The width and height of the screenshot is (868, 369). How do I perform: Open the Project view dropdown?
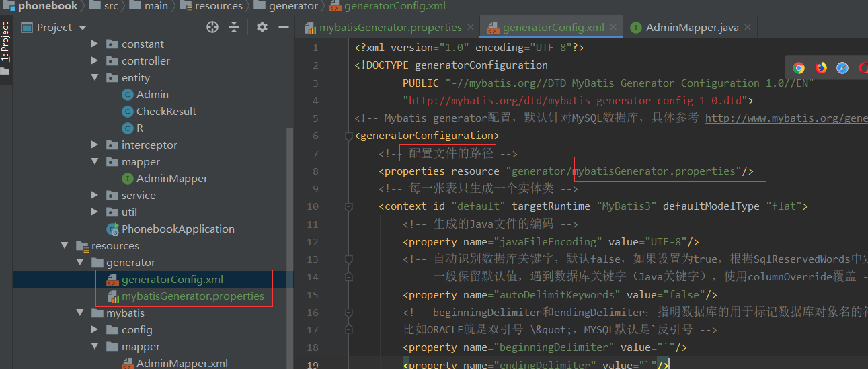[83, 28]
